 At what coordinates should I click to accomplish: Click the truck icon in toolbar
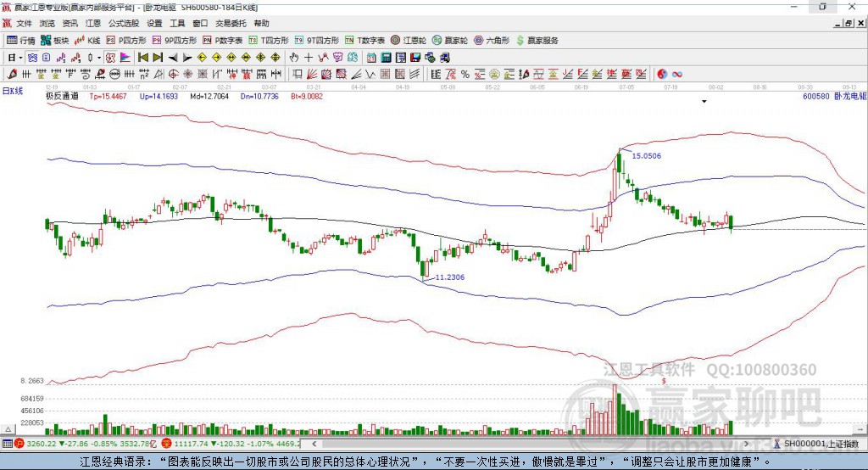[x=444, y=58]
